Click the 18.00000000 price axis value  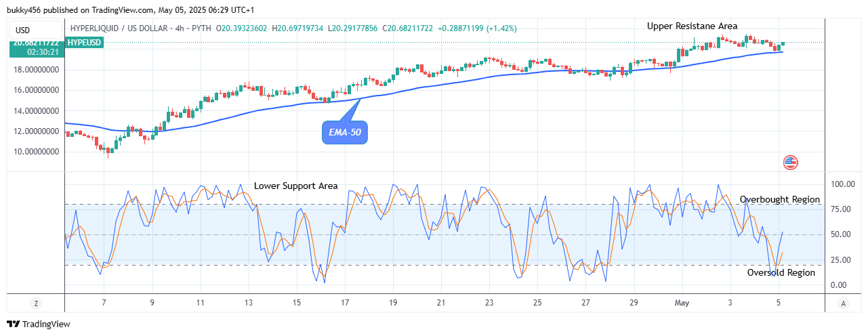point(36,70)
